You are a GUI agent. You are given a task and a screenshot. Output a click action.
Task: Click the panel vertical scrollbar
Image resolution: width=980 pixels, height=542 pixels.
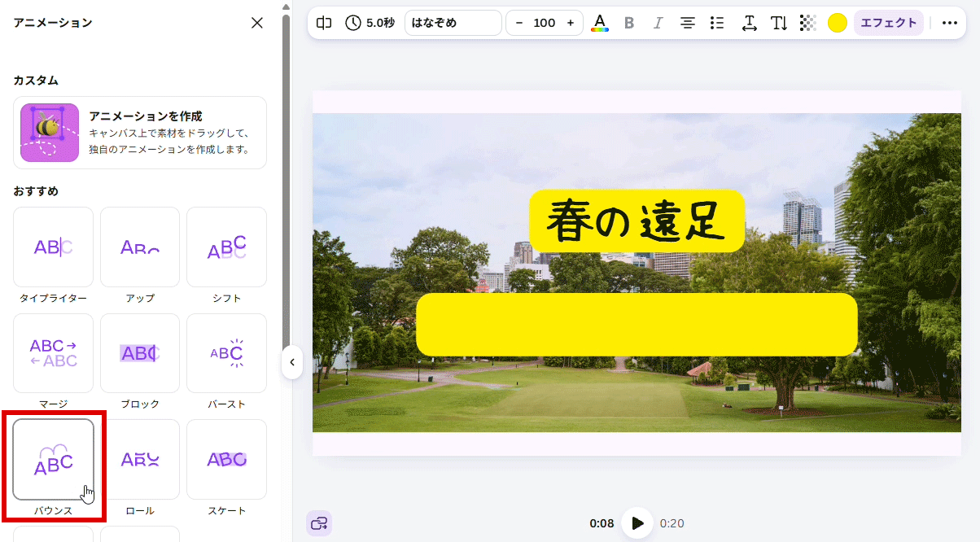click(286, 181)
